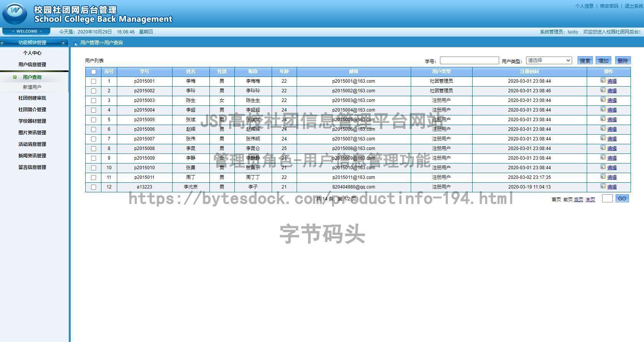Viewport: 644px width, 342px height.
Task: Click the edit icon for row a13223
Action: tap(603, 186)
